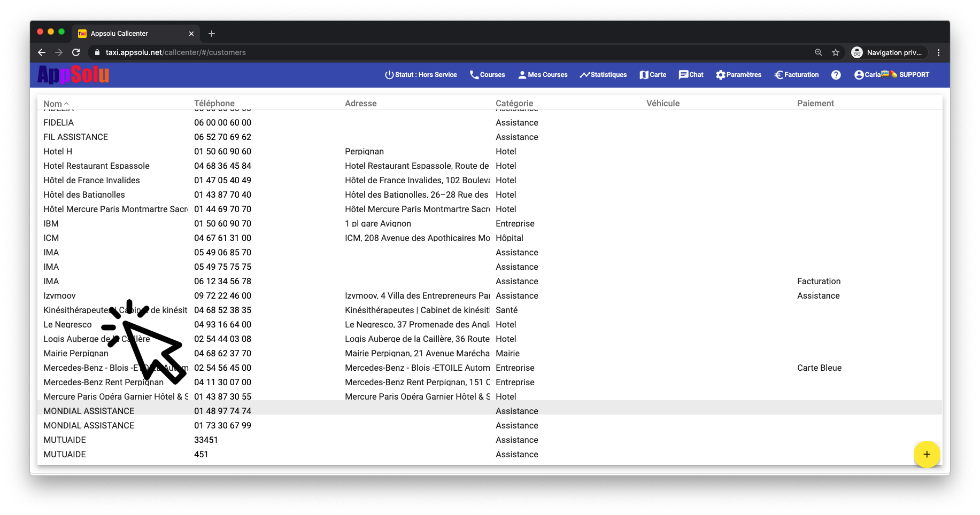Click the zoom magnifier icon in address bar
This screenshot has height=515, width=980.
click(x=818, y=52)
